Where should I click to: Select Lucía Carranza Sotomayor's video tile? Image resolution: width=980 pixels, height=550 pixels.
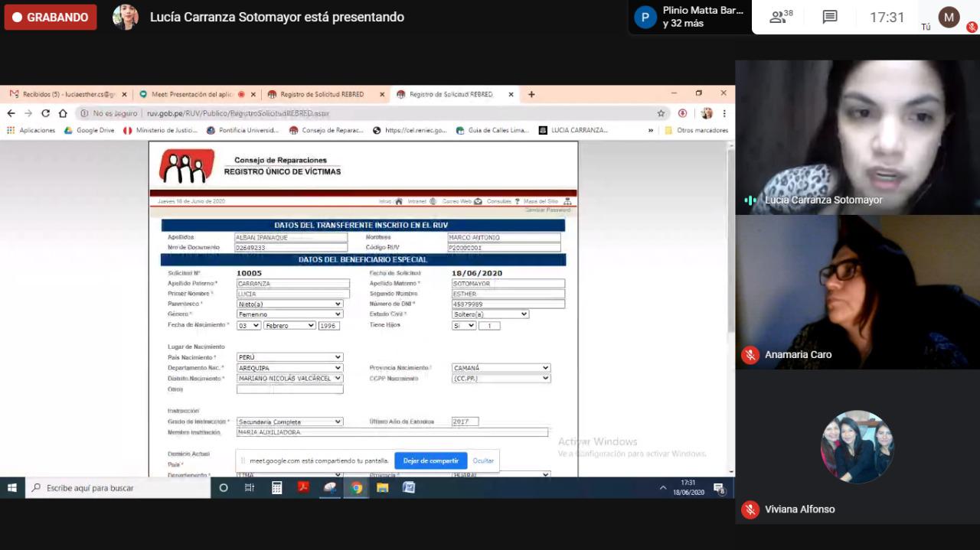857,137
